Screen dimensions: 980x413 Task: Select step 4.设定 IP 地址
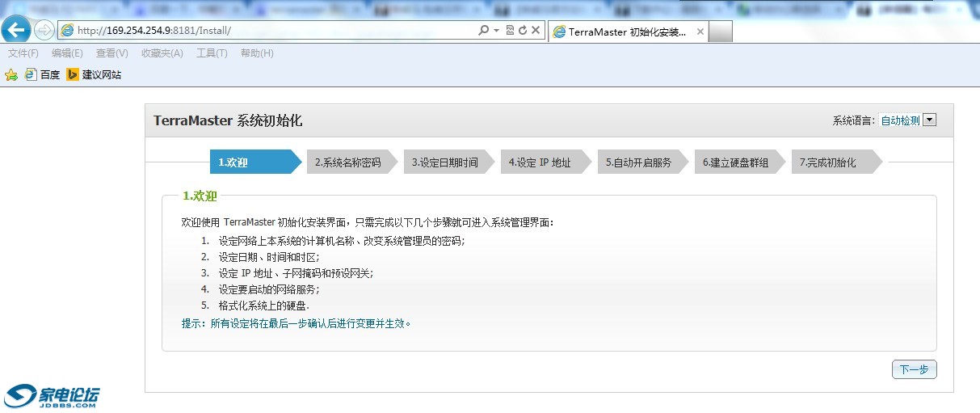click(x=546, y=162)
